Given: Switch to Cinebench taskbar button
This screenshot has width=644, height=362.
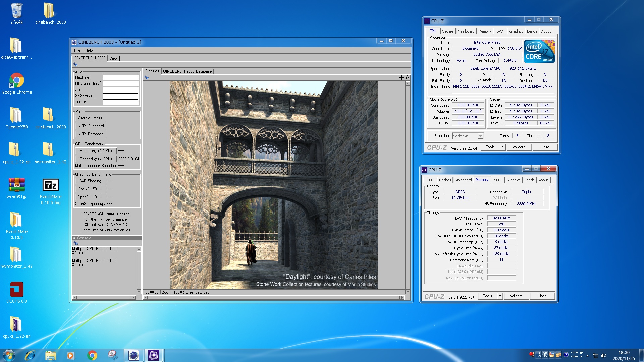Looking at the screenshot, I should (x=133, y=355).
